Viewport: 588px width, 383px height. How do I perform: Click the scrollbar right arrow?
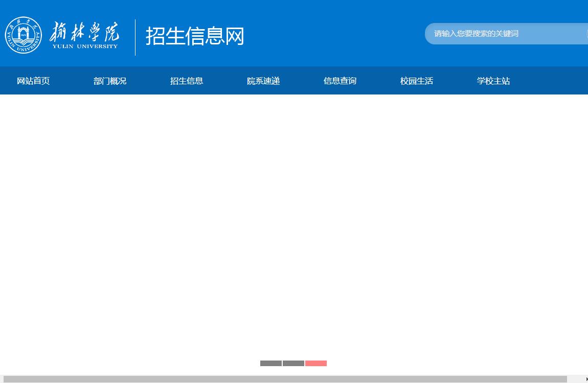click(586, 379)
